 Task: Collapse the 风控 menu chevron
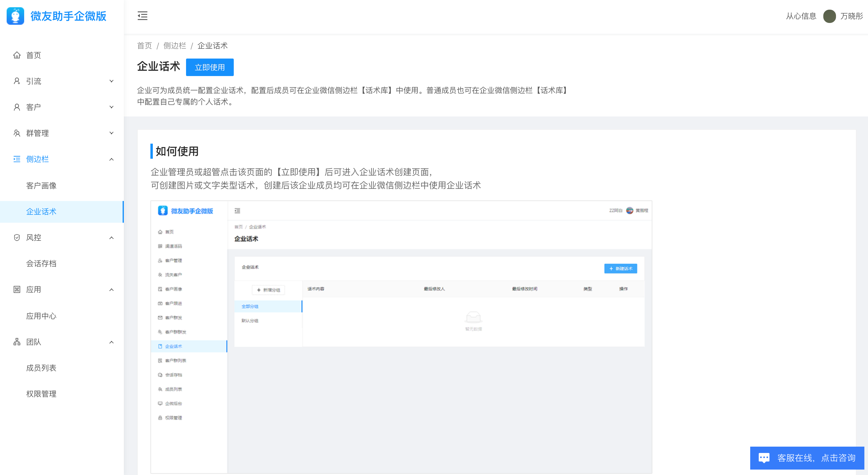coord(111,238)
